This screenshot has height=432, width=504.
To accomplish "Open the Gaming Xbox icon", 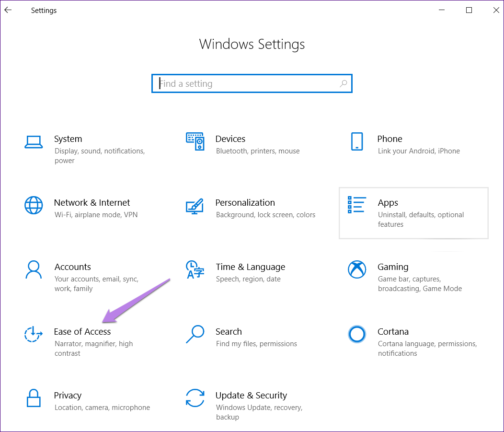I will pos(357,269).
